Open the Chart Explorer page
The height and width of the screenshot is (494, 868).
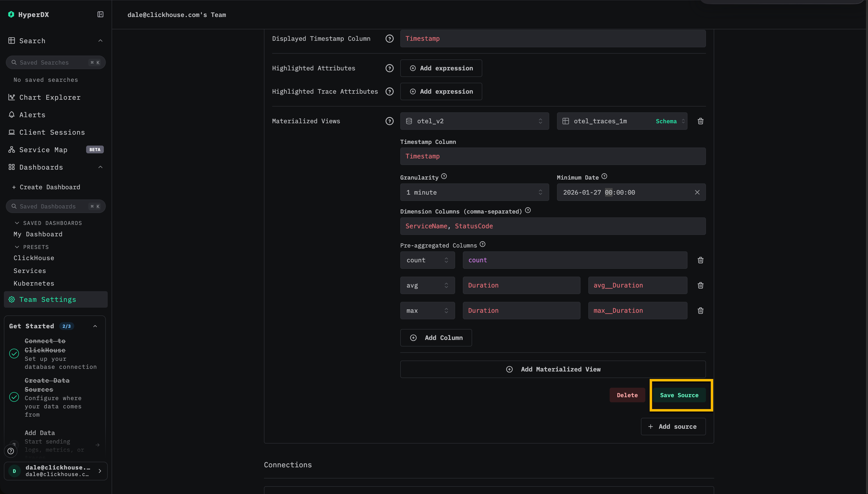coord(50,97)
